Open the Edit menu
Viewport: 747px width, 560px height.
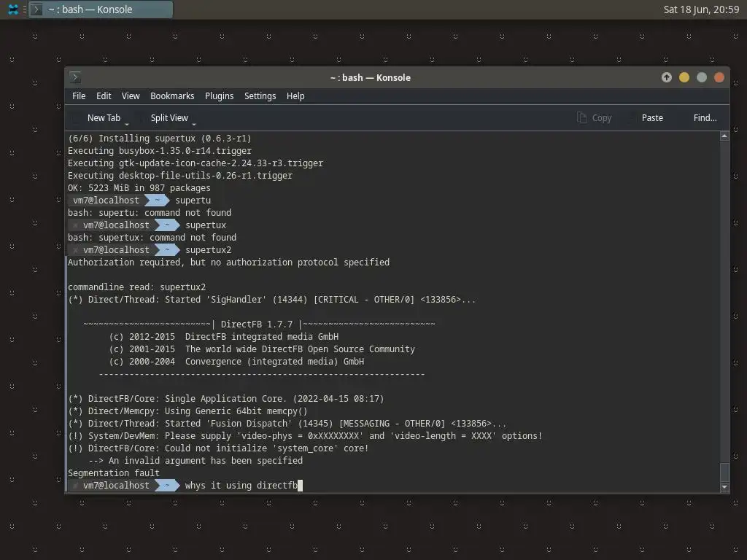[104, 96]
